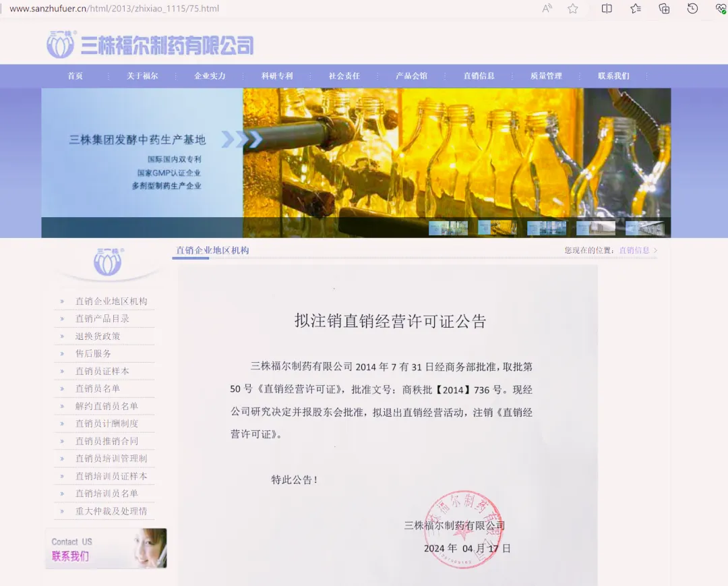Viewport: 728px width, 586px height.
Task: Select 联系我们 in the top navigation
Action: coord(613,76)
